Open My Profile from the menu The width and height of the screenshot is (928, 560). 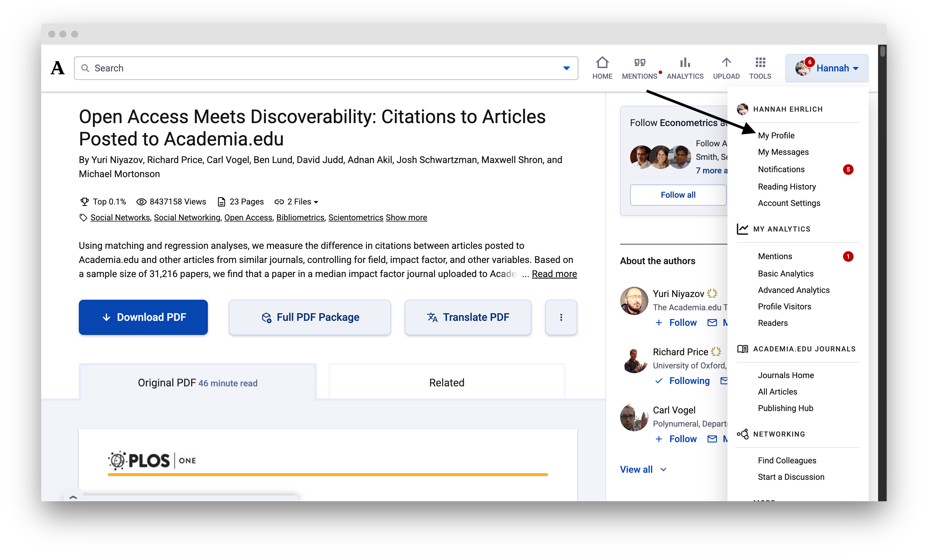[x=776, y=135]
